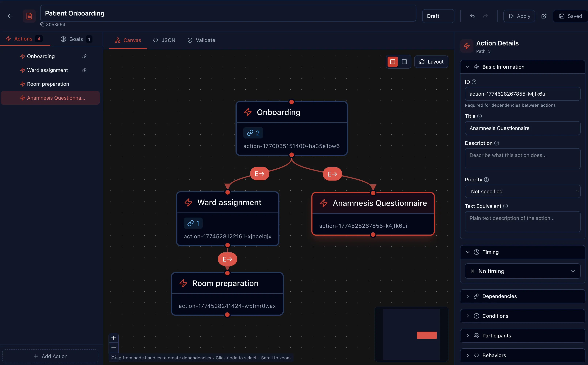Click the ID help question icon

(x=474, y=82)
